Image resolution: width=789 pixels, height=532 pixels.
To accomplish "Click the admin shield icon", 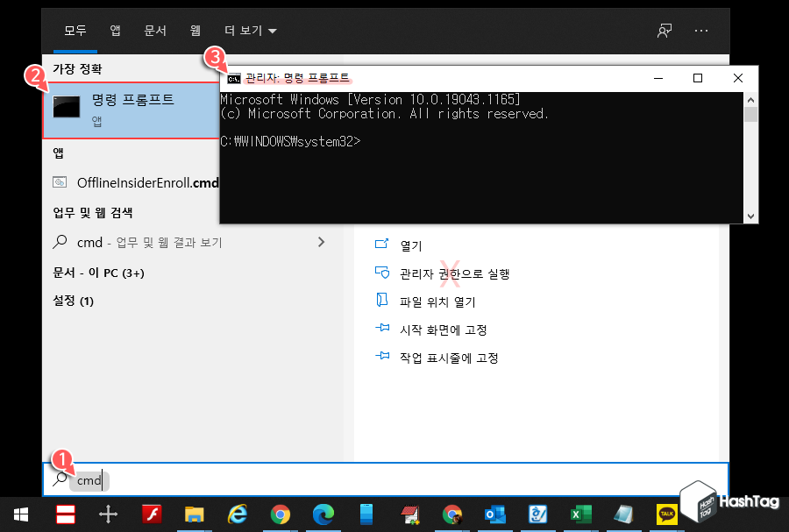I will coord(382,272).
